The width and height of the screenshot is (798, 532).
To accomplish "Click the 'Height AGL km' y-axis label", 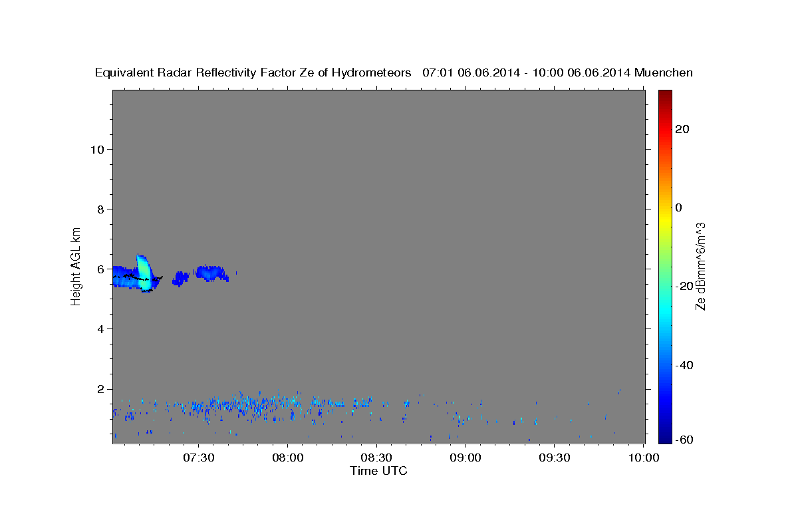I will click(x=76, y=266).
